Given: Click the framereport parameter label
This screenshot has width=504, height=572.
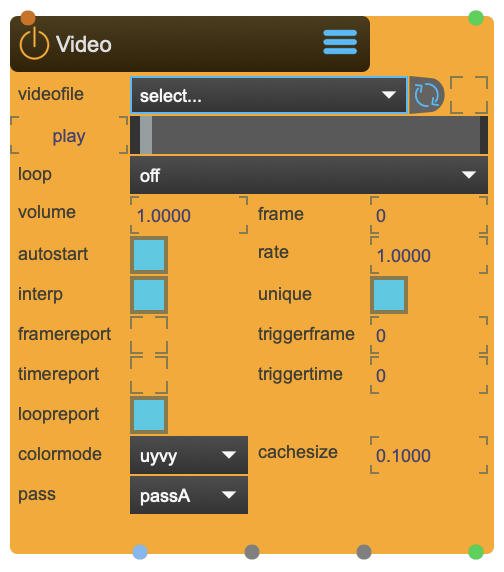Looking at the screenshot, I should tap(65, 335).
